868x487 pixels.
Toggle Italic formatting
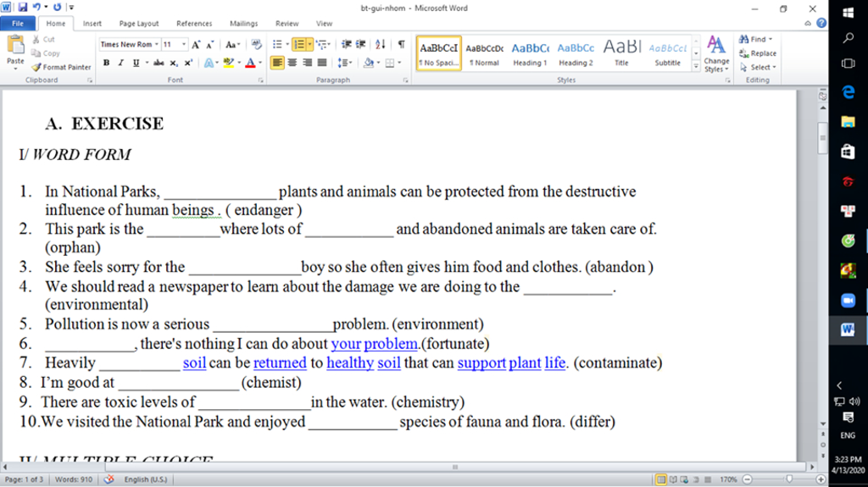coord(120,63)
